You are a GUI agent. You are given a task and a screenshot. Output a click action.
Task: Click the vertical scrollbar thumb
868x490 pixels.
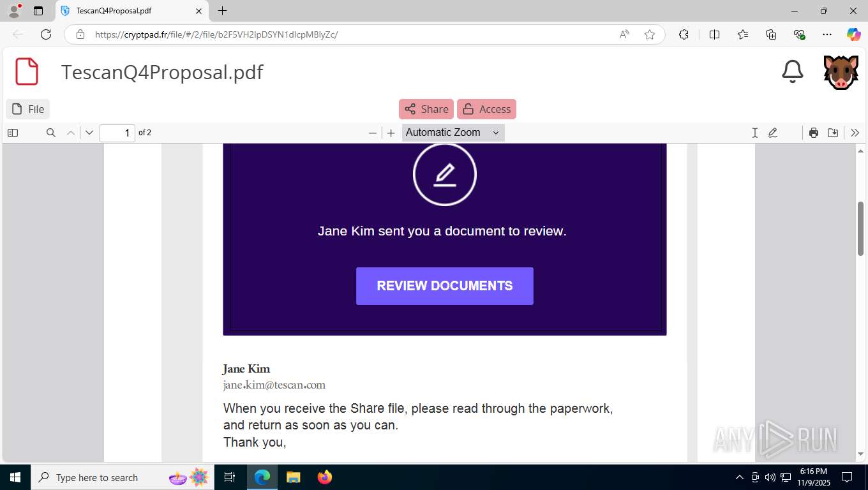pyautogui.click(x=860, y=228)
